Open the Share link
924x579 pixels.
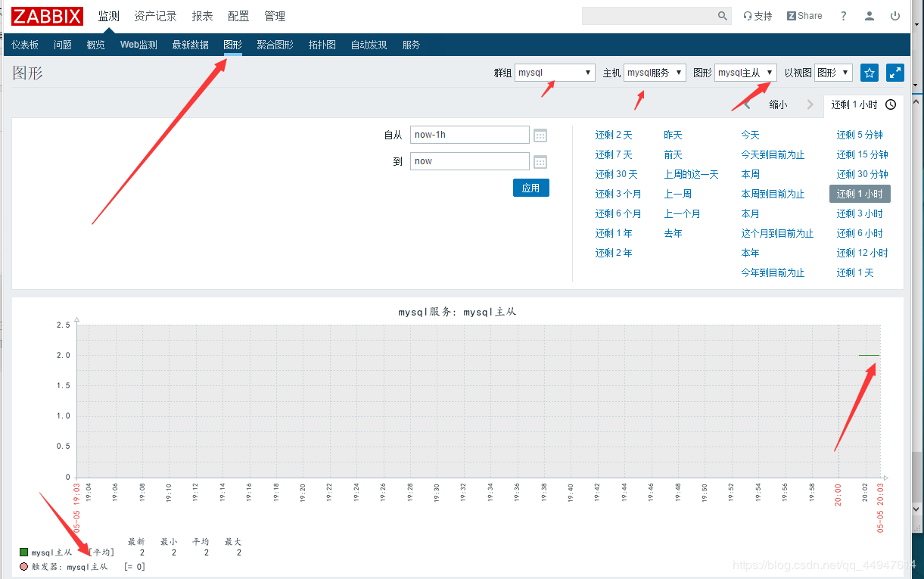804,16
